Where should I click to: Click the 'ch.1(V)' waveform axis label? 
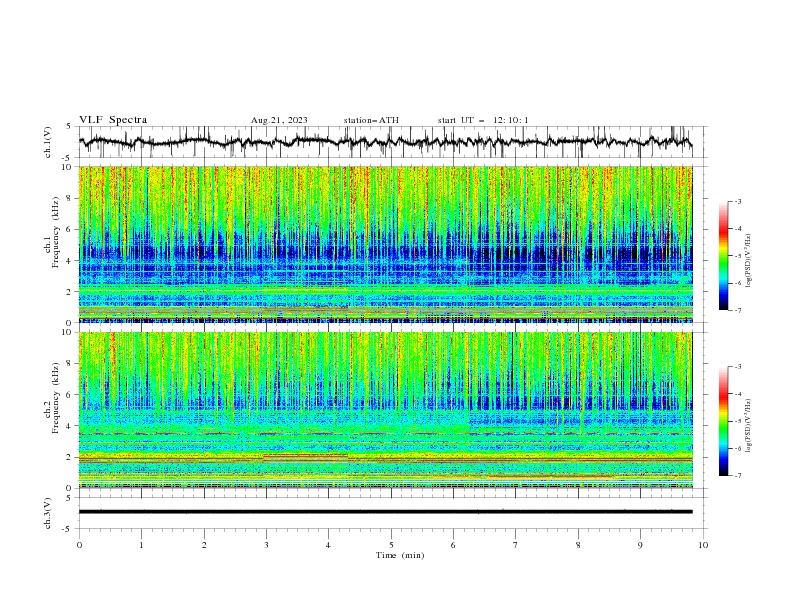[48, 142]
